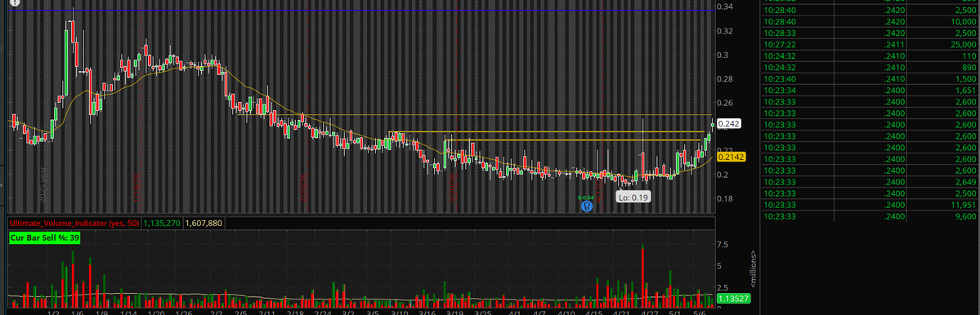Screen dimensions: 980x315
Task: Click the 0.32 price axis label
Action: pos(725,31)
